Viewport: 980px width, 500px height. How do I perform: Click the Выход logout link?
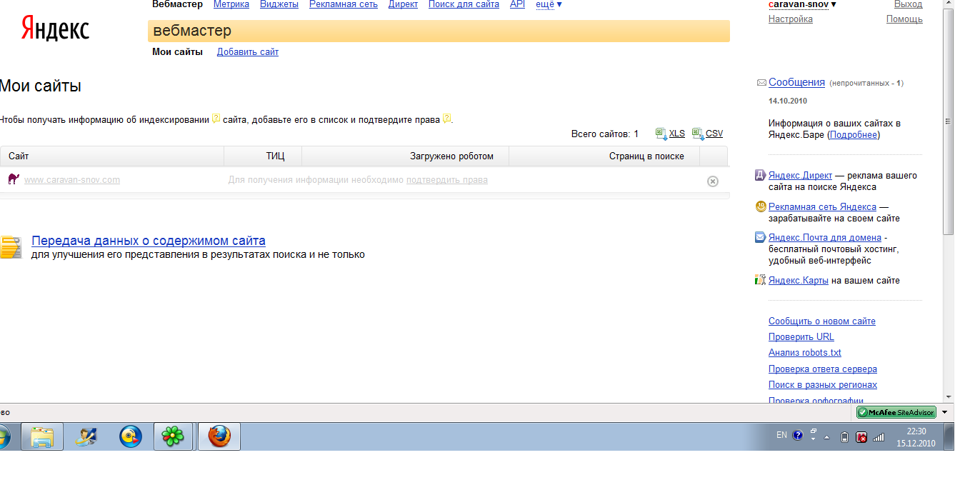click(909, 4)
